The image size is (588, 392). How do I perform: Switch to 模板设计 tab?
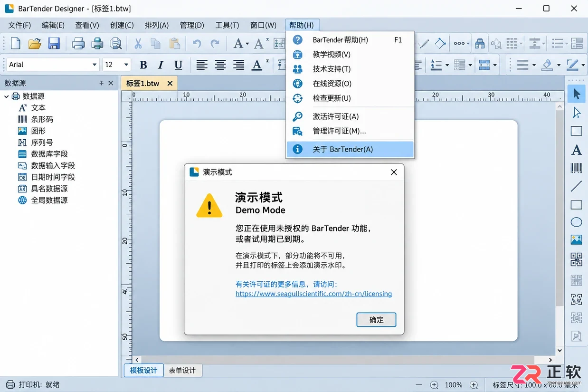[143, 371]
